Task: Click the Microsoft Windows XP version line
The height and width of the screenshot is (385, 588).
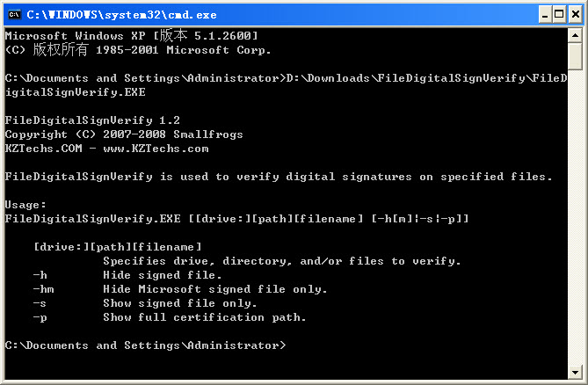Action: pos(131,36)
